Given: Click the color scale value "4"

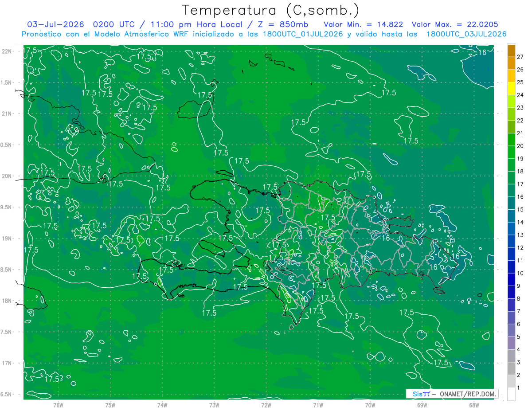Looking at the screenshot, I should 519,349.
